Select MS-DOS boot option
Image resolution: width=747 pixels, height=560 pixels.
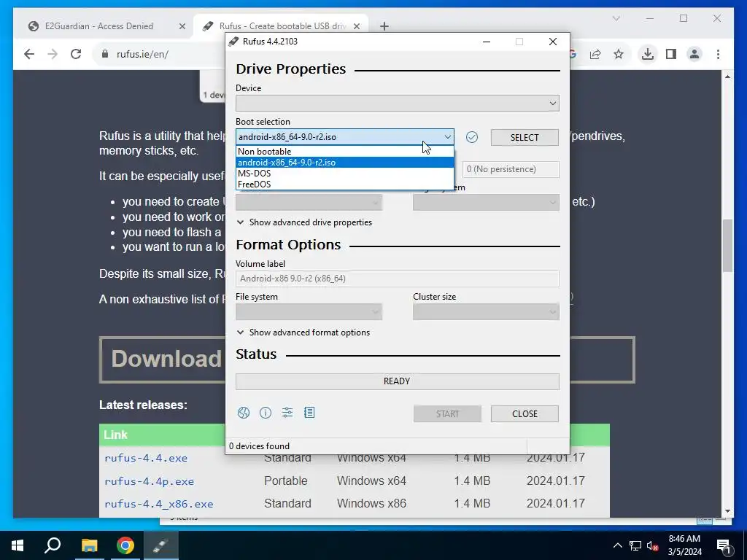[x=345, y=174]
